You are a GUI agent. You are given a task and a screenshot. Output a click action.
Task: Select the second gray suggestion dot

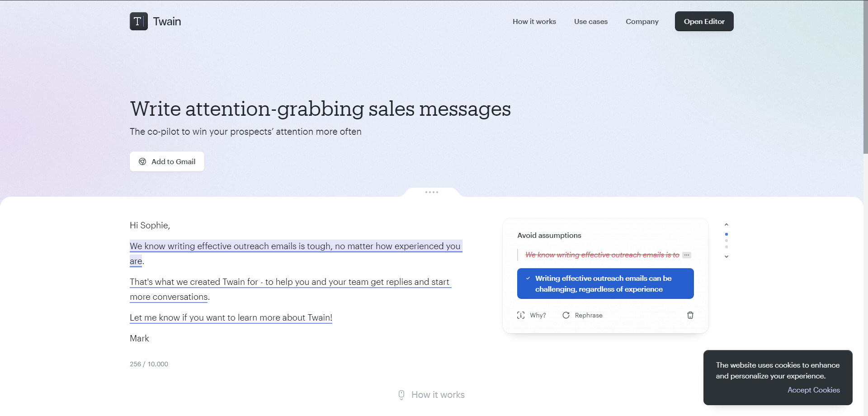click(x=726, y=247)
